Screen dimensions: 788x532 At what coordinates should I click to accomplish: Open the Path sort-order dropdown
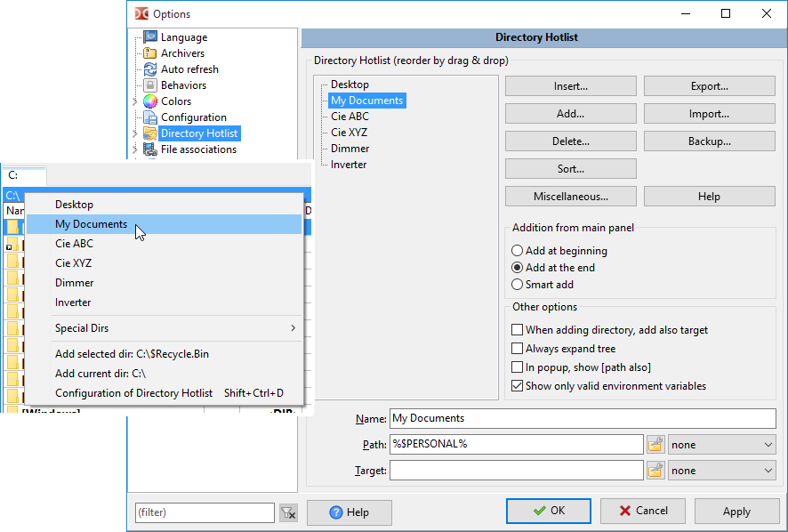(722, 444)
